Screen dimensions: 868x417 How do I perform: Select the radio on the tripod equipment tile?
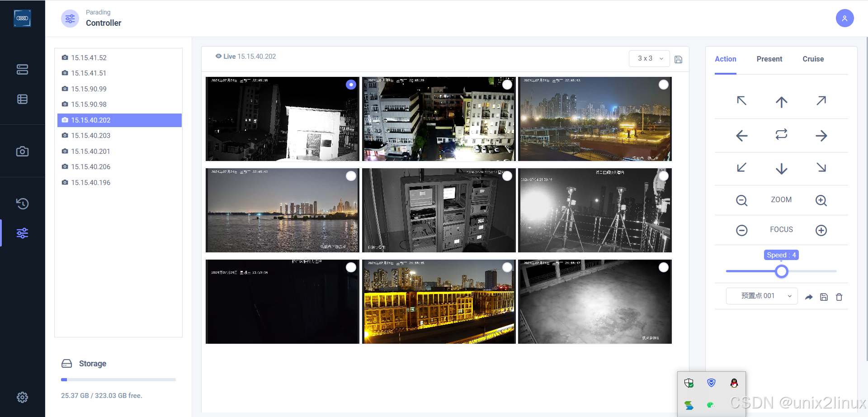point(663,176)
